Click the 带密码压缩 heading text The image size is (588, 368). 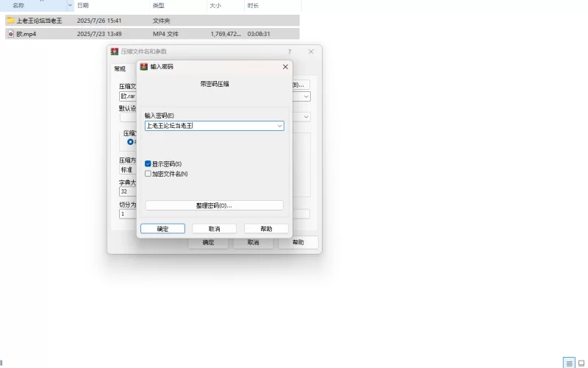point(214,84)
